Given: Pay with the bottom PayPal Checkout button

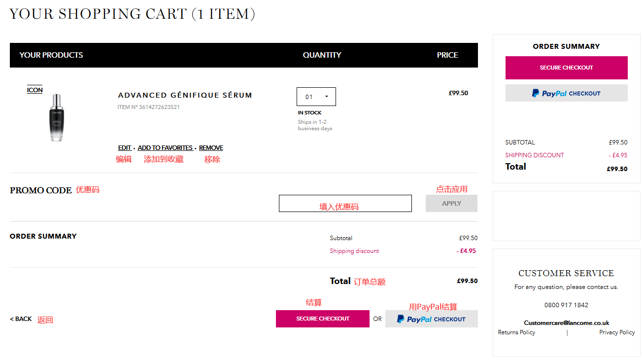Looking at the screenshot, I should pyautogui.click(x=431, y=319).
